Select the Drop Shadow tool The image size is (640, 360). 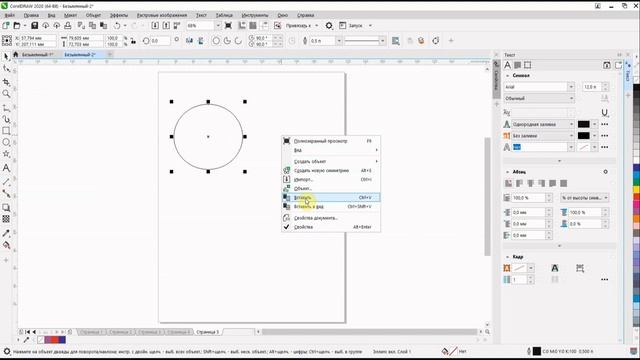6,208
